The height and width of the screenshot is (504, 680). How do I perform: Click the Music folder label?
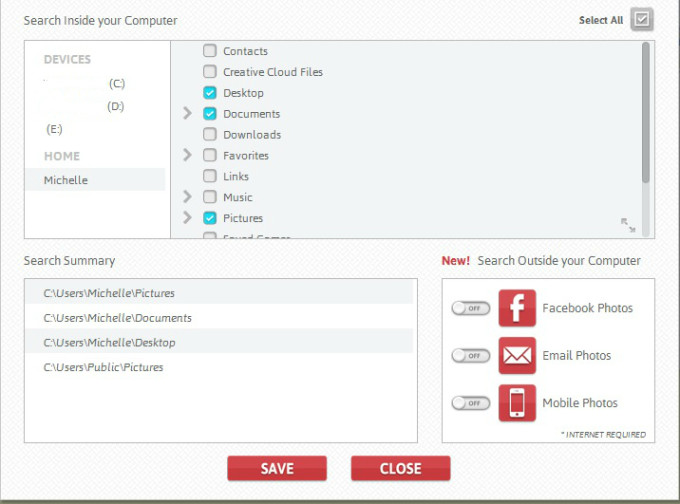(x=238, y=197)
